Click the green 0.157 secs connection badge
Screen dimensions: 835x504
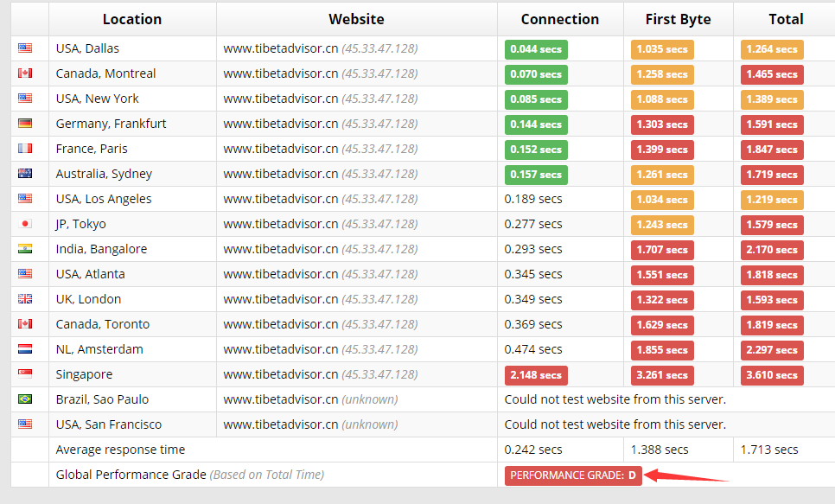click(536, 175)
